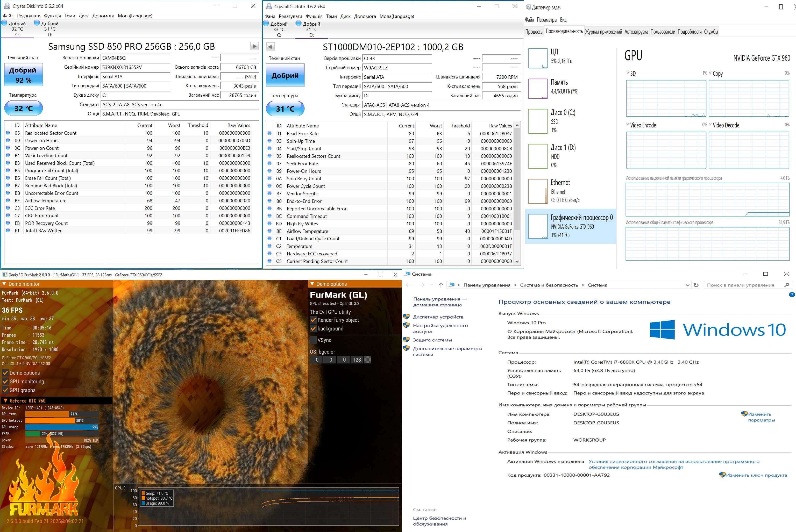
Task: Click the Up arrow in Система window
Action: [440, 285]
